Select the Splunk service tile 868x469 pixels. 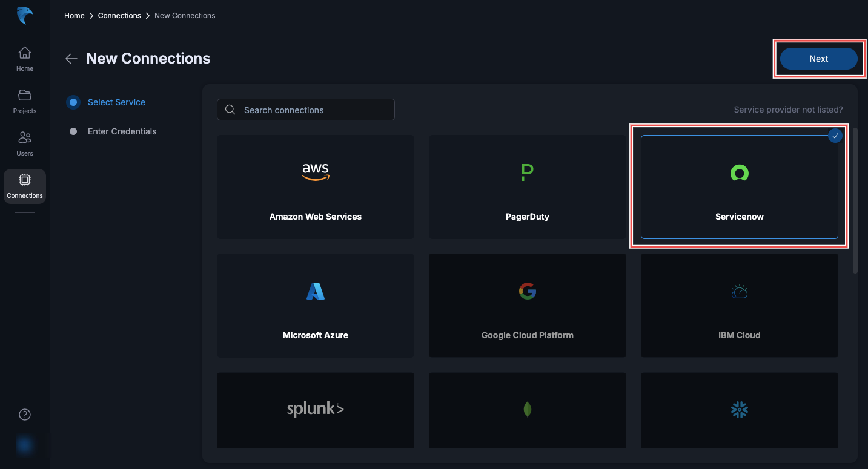point(315,410)
